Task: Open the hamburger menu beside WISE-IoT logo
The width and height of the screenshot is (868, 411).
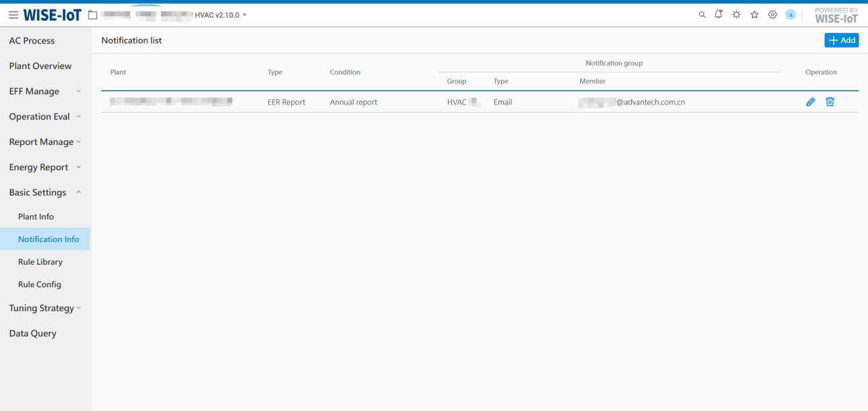Action: (13, 15)
